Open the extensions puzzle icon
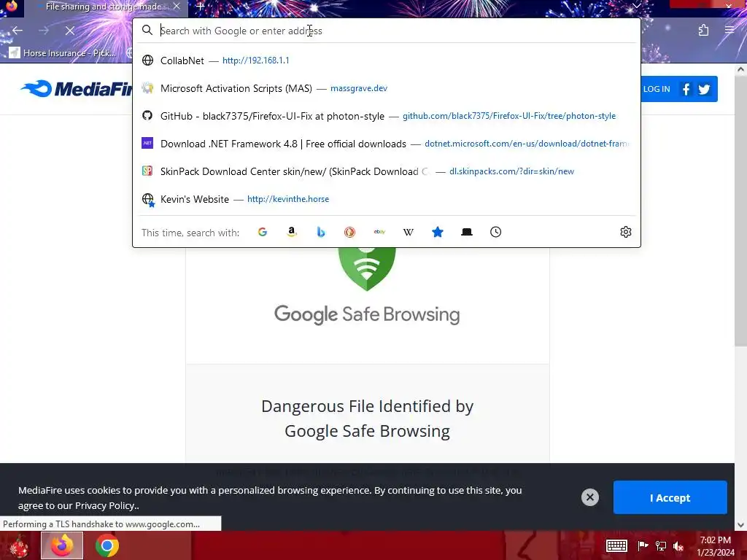The width and height of the screenshot is (747, 560). (703, 31)
